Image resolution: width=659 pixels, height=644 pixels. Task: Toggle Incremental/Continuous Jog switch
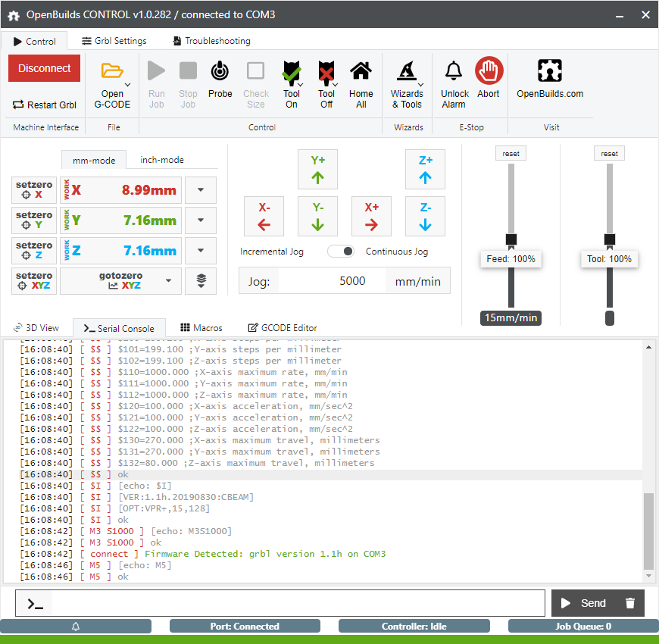point(341,252)
